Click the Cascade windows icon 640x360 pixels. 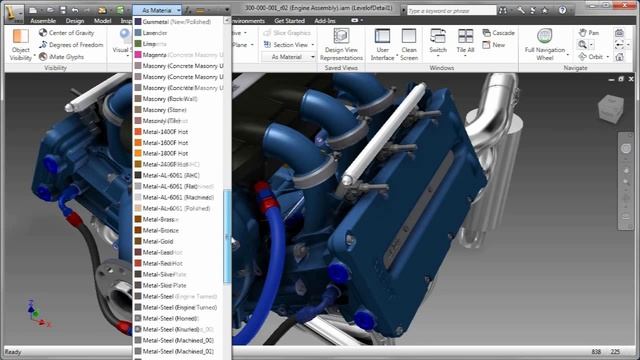[x=487, y=33]
